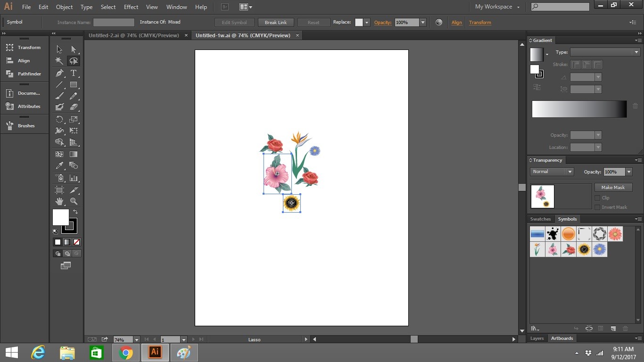Click the Make Mask button
This screenshot has height=362, width=644.
613,187
